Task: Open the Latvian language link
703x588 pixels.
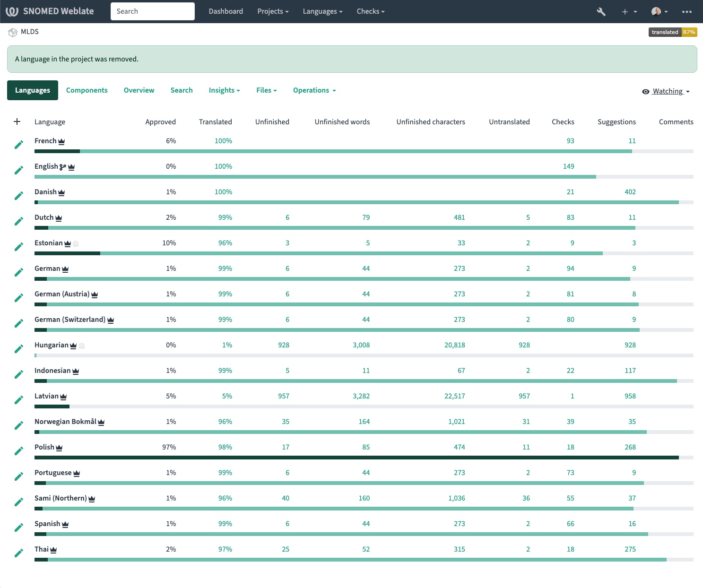Action: coord(46,396)
